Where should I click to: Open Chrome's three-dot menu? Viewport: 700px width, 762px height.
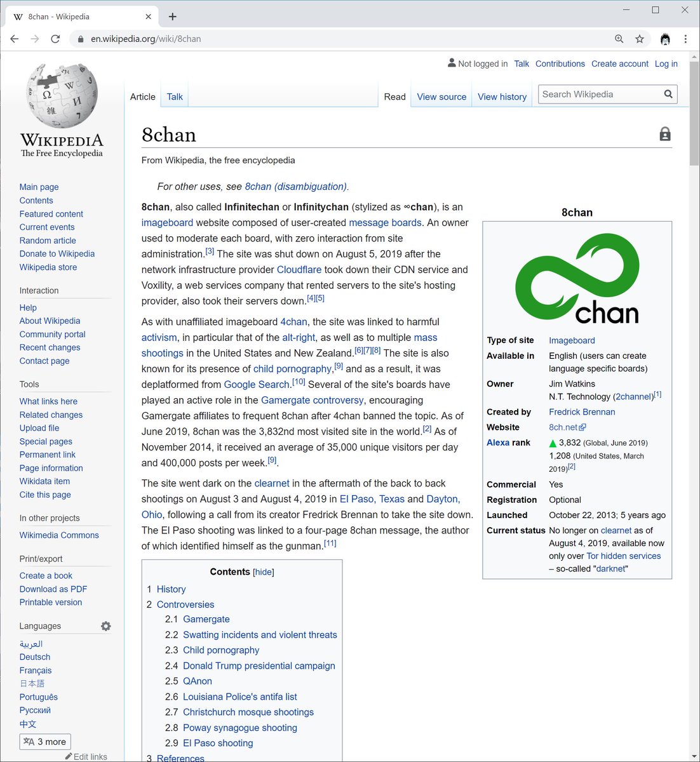(685, 39)
